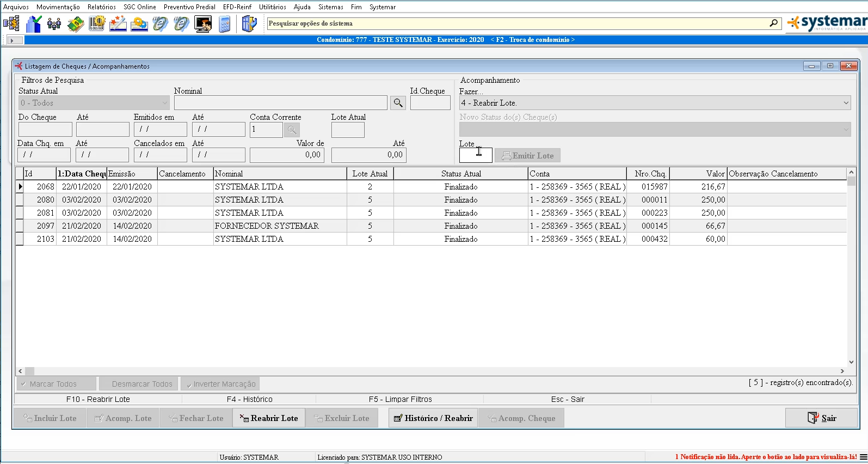This screenshot has width=868, height=464.
Task: Click the magnifier button beside Nominal field
Action: coord(398,103)
